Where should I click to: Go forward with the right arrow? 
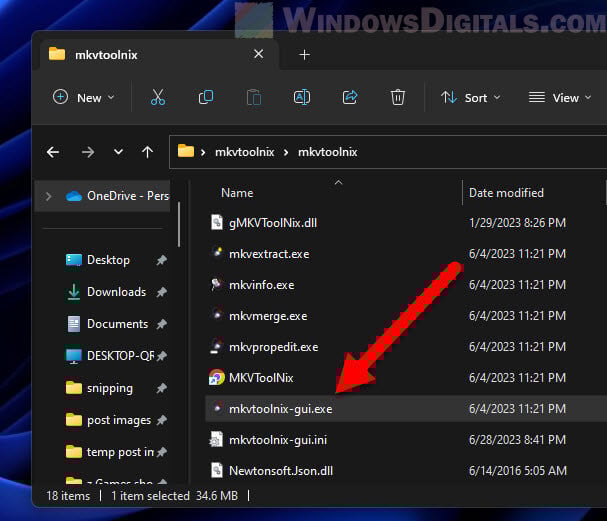(x=88, y=152)
